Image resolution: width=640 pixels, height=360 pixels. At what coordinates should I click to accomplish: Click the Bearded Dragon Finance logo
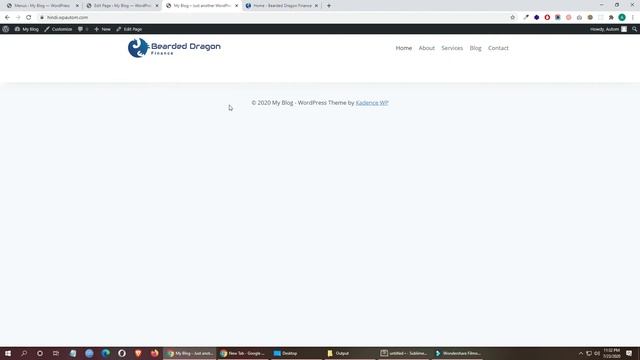pos(174,48)
